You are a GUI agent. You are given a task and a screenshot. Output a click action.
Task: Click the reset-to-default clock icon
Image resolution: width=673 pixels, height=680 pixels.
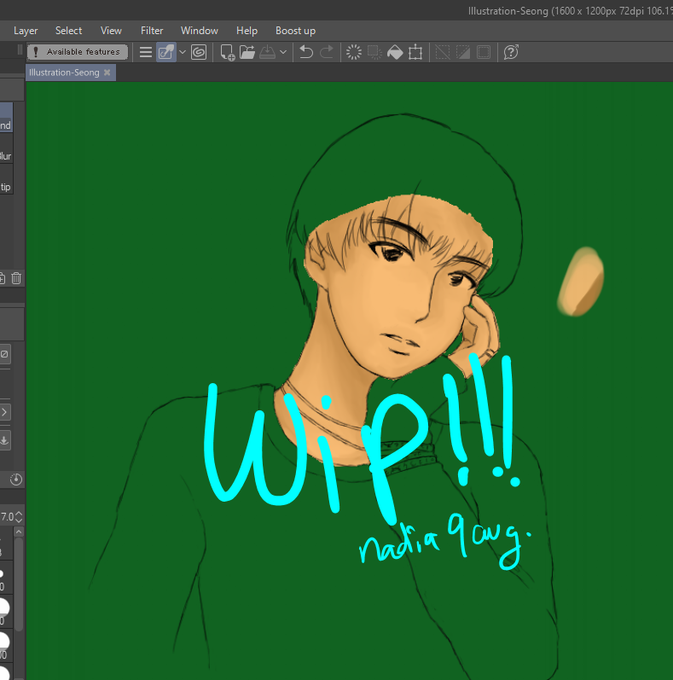16,480
